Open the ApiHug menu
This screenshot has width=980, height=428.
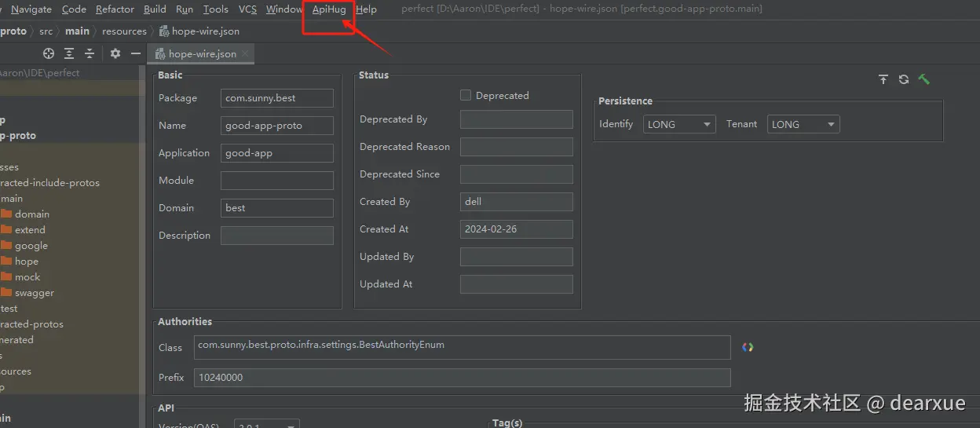tap(329, 9)
